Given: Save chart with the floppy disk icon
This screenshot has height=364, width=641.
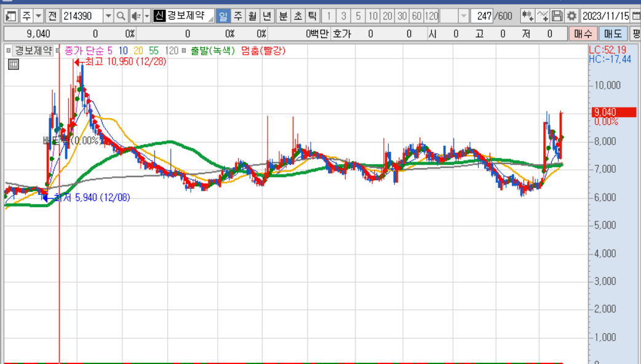Looking at the screenshot, I should (x=557, y=17).
